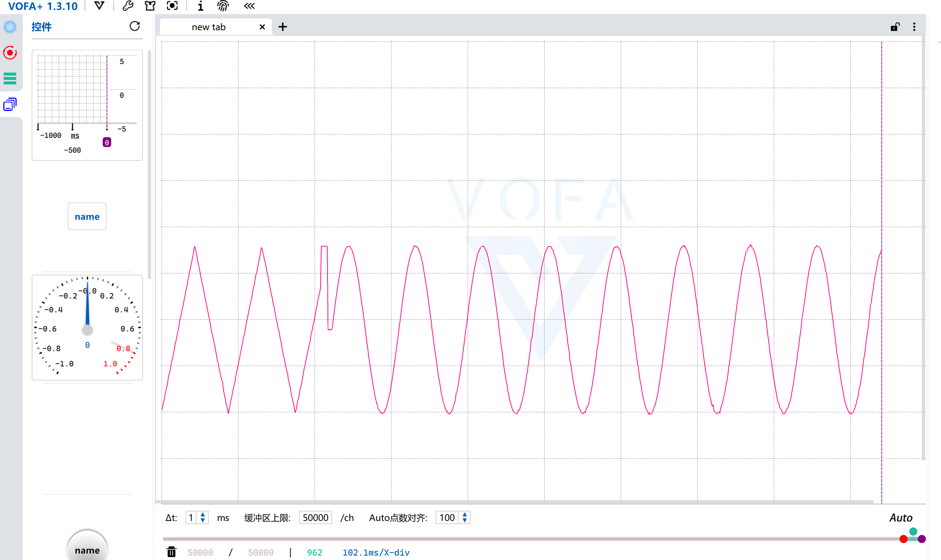The width and height of the screenshot is (941, 560).
Task: Click the red record icon in sidebar
Action: [x=10, y=53]
